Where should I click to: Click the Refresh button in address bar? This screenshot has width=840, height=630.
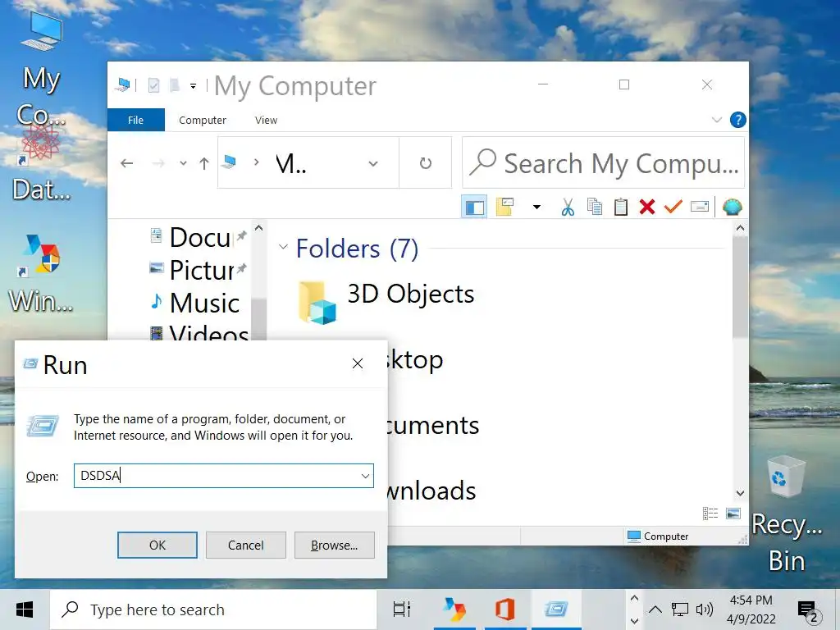[426, 163]
